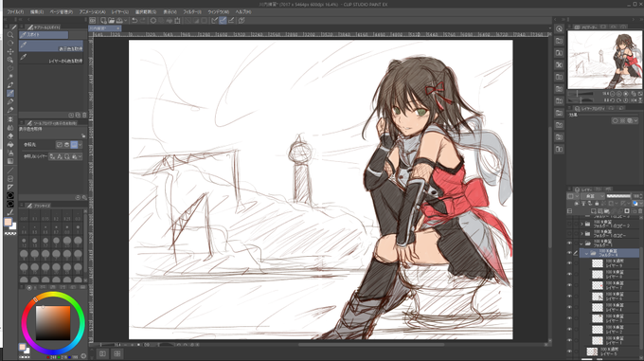Pick a color in the color wheel square
The width and height of the screenshot is (644, 361).
click(x=53, y=323)
